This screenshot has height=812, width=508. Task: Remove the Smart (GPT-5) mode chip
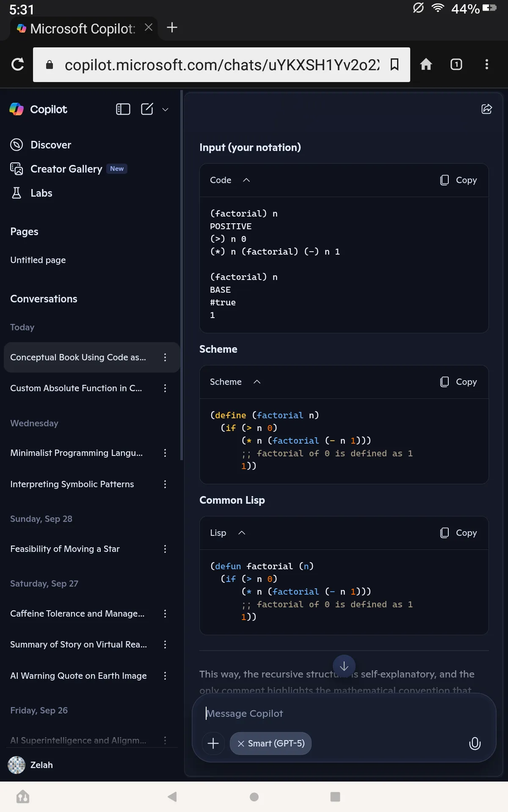241,743
